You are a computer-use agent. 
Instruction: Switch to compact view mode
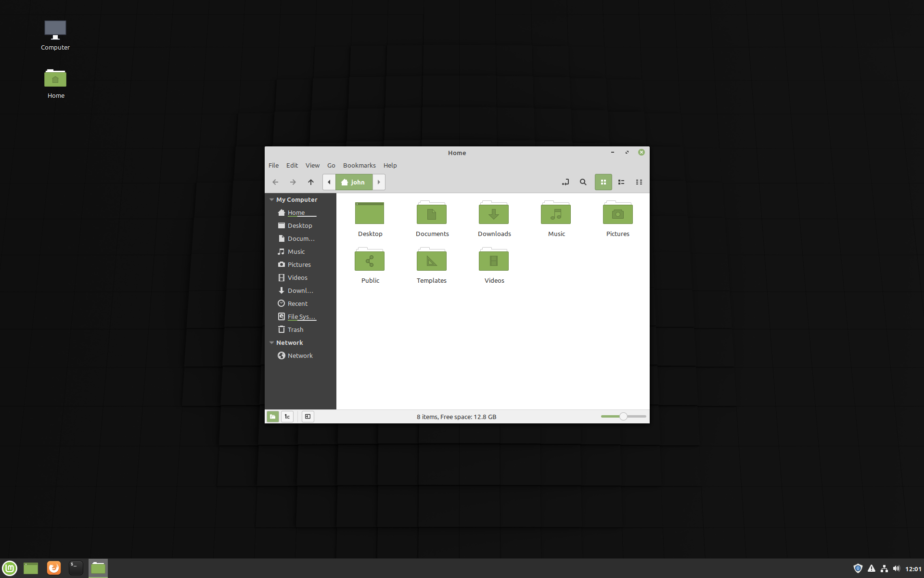(639, 182)
